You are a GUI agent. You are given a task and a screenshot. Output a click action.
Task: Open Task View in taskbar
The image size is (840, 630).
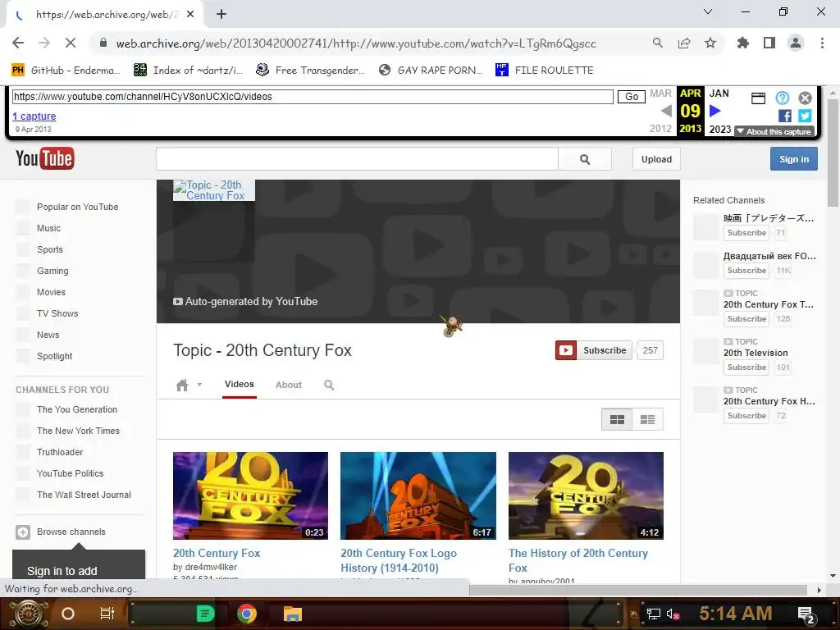point(107,614)
